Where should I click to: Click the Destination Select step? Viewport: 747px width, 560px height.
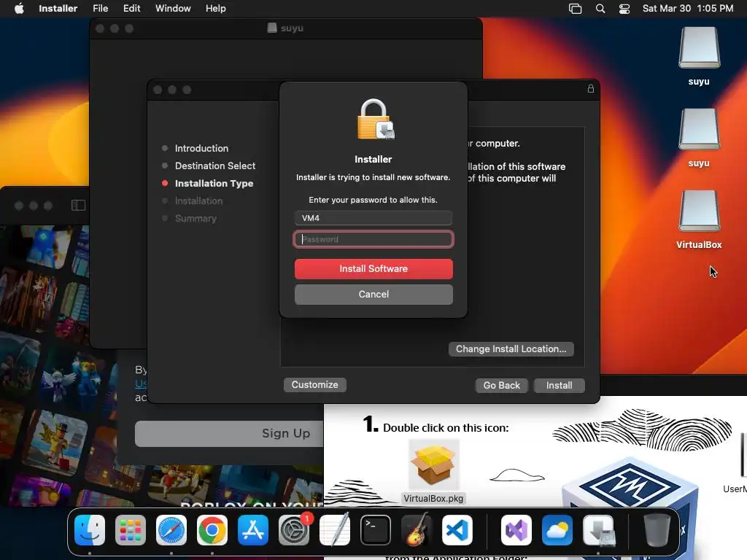pos(215,166)
